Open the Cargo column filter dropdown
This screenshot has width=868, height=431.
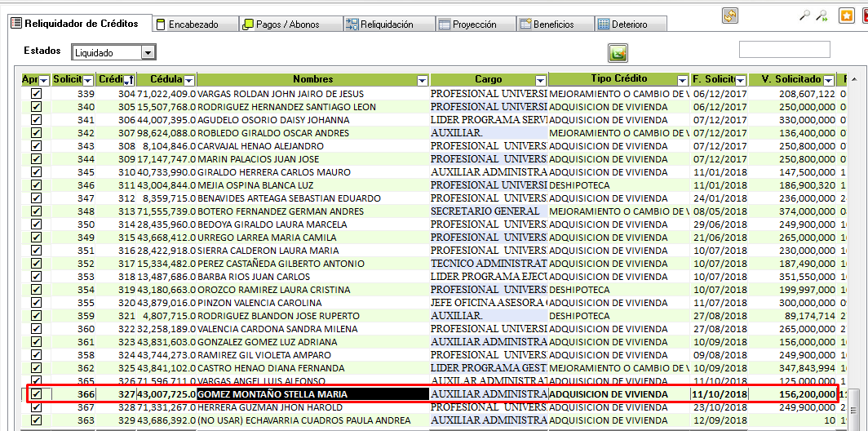540,80
